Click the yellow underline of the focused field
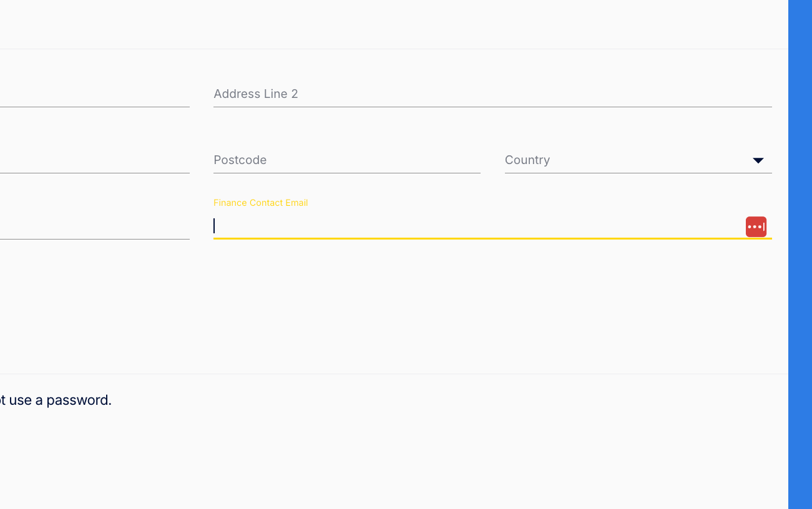The width and height of the screenshot is (812, 509). [492, 238]
